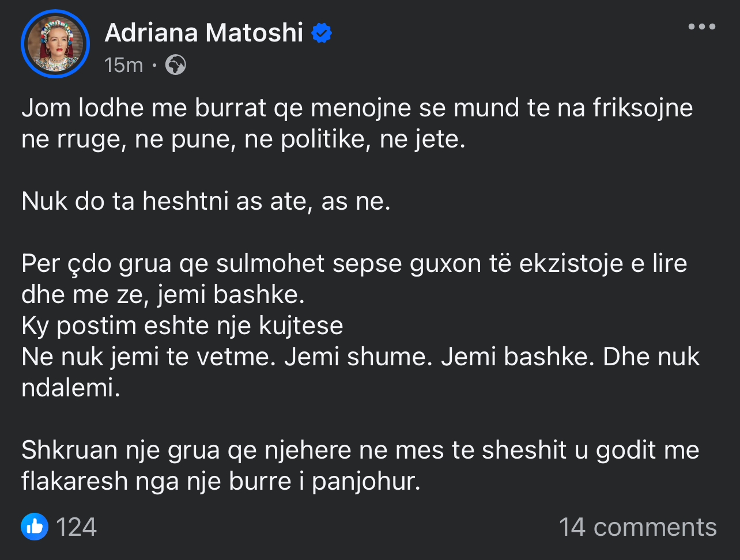The height and width of the screenshot is (560, 740).
Task: Open the Adriana Matoshi profile name link
Action: pos(204,33)
